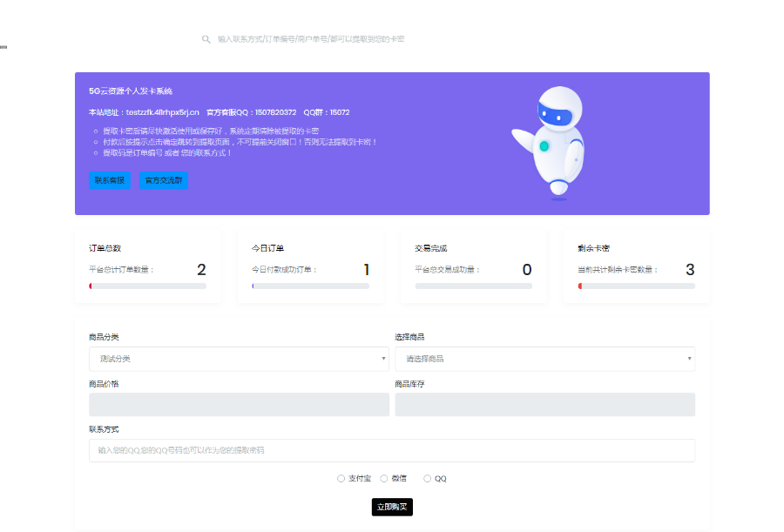The image size is (784, 532).
Task: Click the 剩余卡密 progress bar
Action: click(x=636, y=286)
